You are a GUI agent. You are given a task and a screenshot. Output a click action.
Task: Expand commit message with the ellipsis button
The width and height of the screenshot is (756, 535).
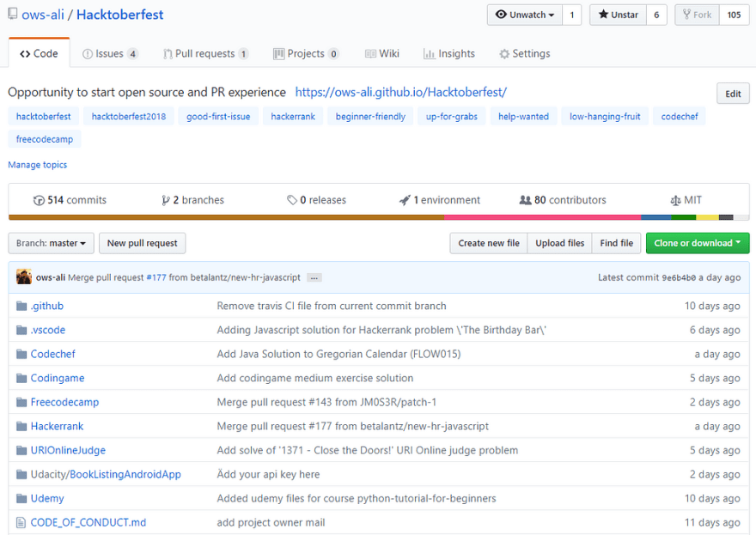[x=314, y=278]
